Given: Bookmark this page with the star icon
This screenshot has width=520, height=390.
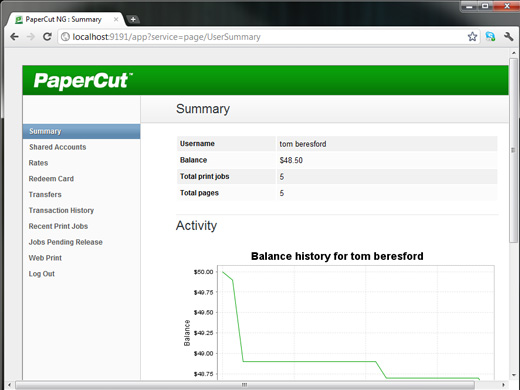Looking at the screenshot, I should click(x=472, y=37).
